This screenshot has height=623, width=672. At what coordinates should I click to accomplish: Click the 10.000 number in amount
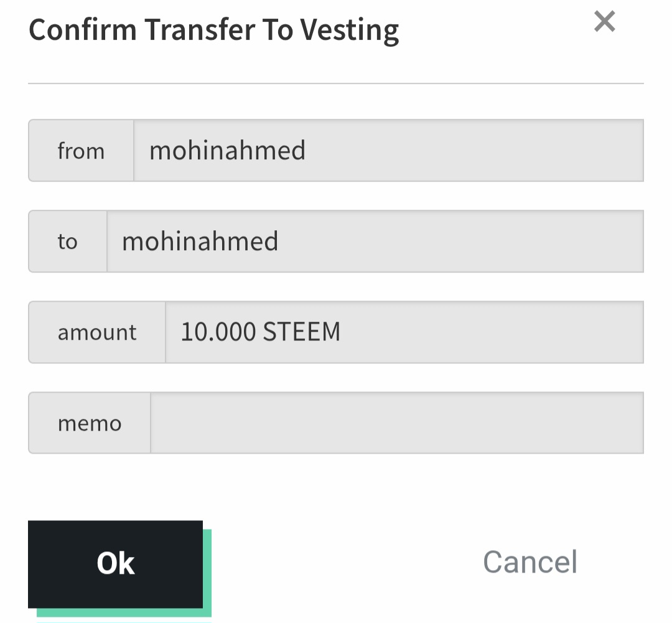point(218,332)
